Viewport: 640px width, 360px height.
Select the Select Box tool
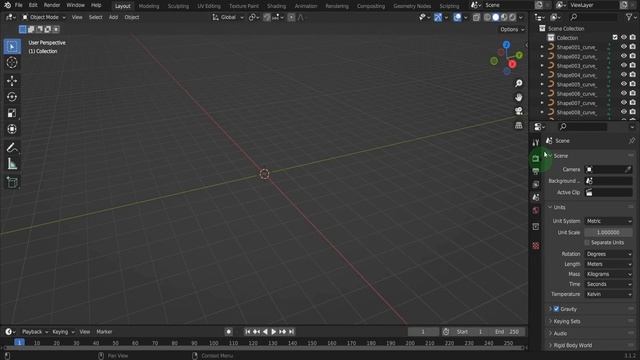(12, 47)
